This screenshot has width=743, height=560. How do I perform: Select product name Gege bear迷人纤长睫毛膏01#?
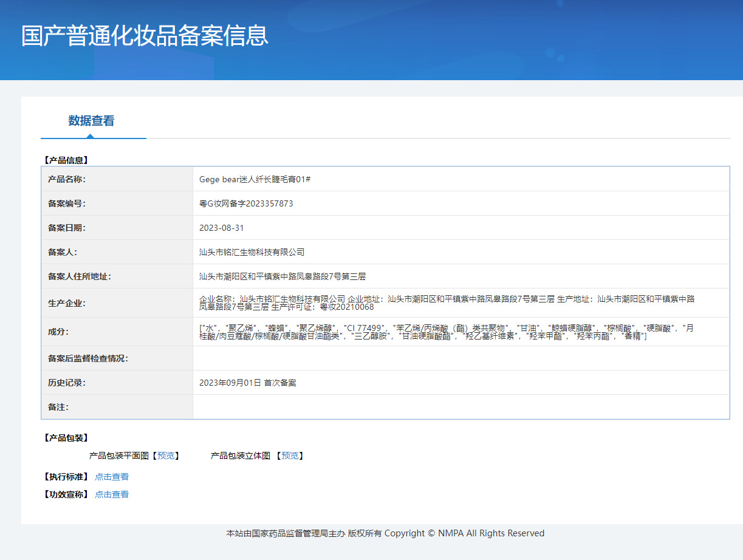pyautogui.click(x=255, y=180)
